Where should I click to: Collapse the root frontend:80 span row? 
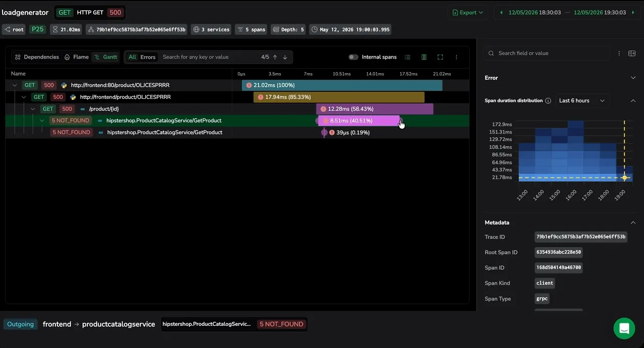pos(15,85)
